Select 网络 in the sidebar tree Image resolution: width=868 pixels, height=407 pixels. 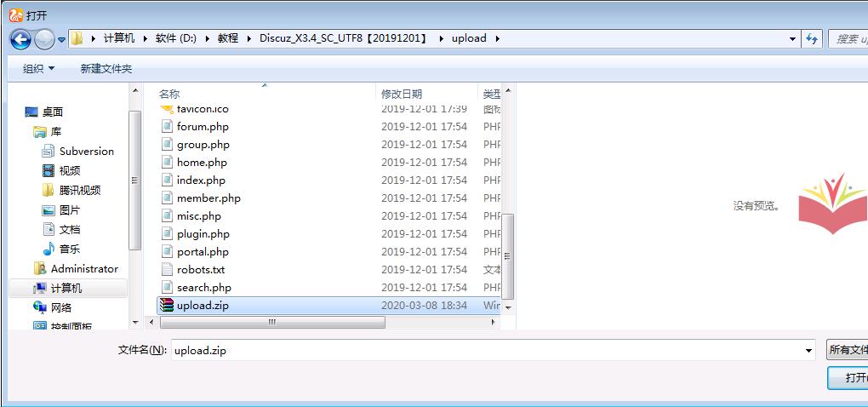(61, 307)
